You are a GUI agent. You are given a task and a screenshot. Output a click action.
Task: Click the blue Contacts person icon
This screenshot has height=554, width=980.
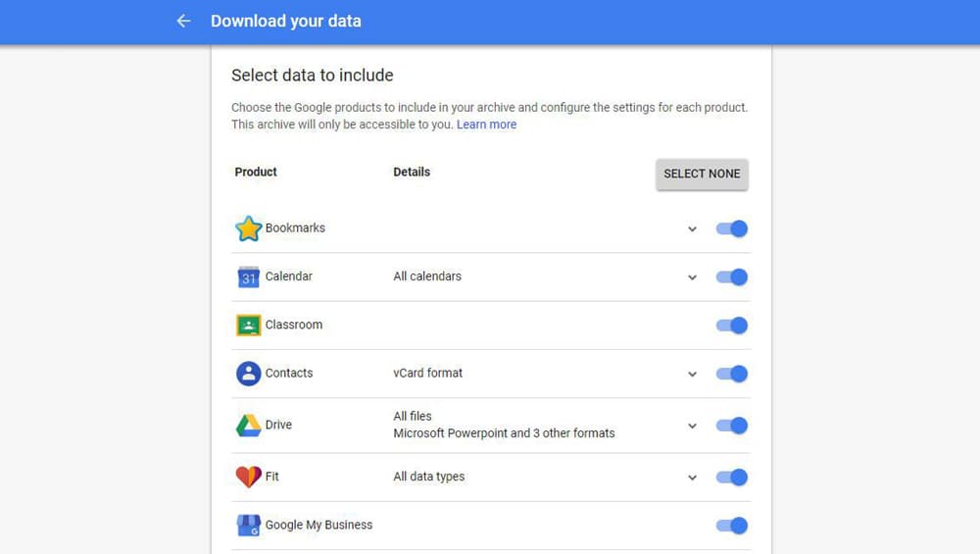[x=248, y=374]
